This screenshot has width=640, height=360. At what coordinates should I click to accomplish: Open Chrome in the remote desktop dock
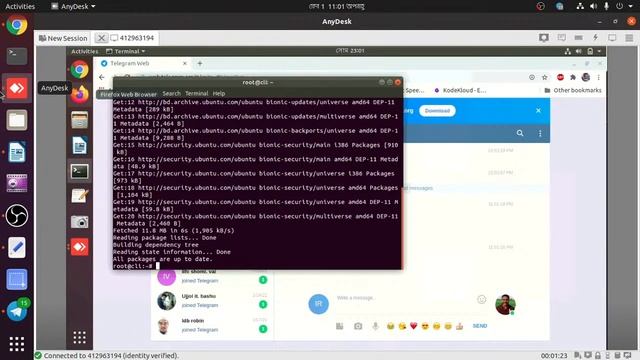tap(80, 69)
